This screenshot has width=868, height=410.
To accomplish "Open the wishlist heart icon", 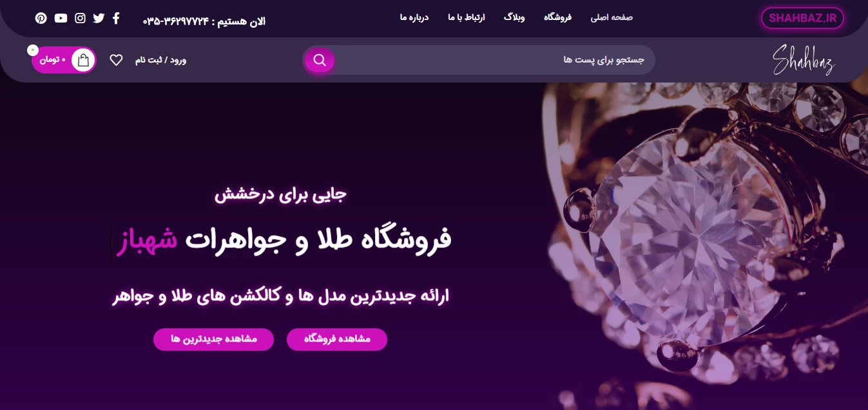I will click(116, 60).
